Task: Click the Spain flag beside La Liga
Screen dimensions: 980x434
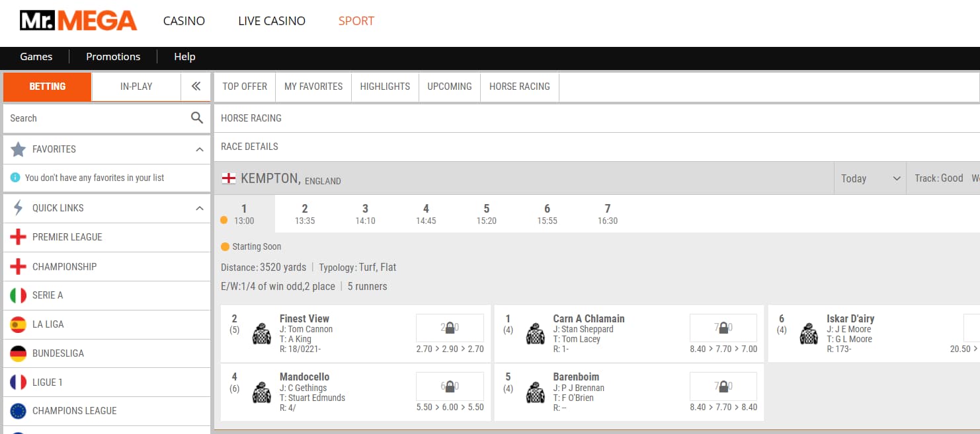Action: point(18,324)
